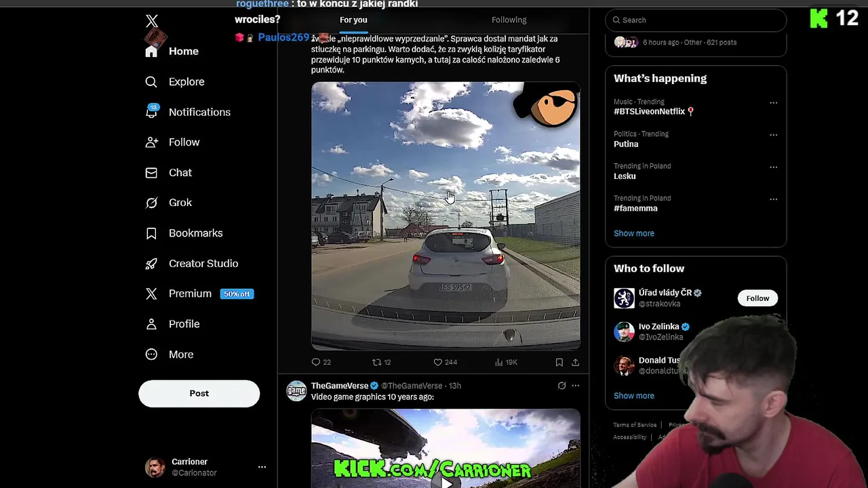Bookmark the dashcam post
868x488 pixels.
(x=559, y=363)
